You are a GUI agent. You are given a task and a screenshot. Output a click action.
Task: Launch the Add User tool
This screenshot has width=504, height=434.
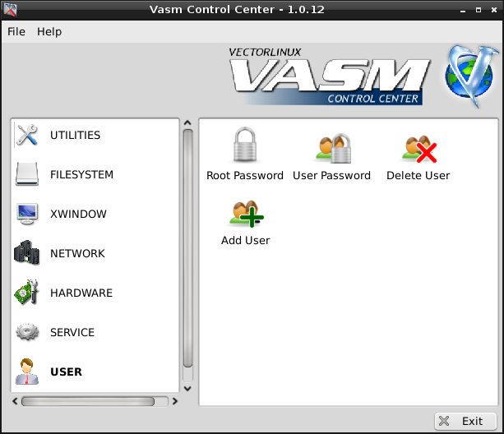pyautogui.click(x=245, y=214)
